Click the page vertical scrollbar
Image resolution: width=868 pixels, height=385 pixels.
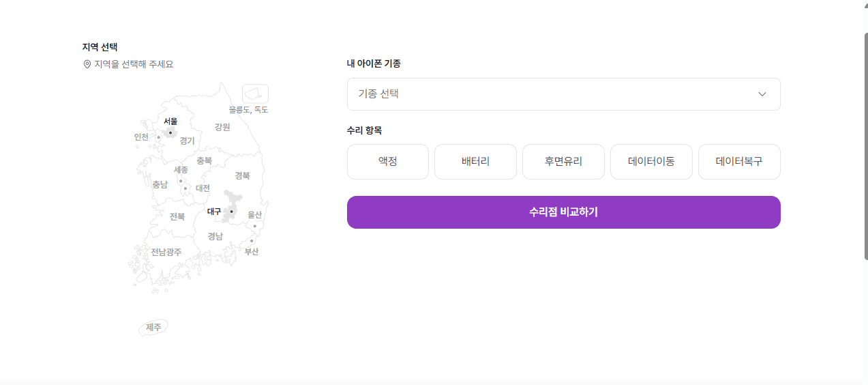[865, 145]
